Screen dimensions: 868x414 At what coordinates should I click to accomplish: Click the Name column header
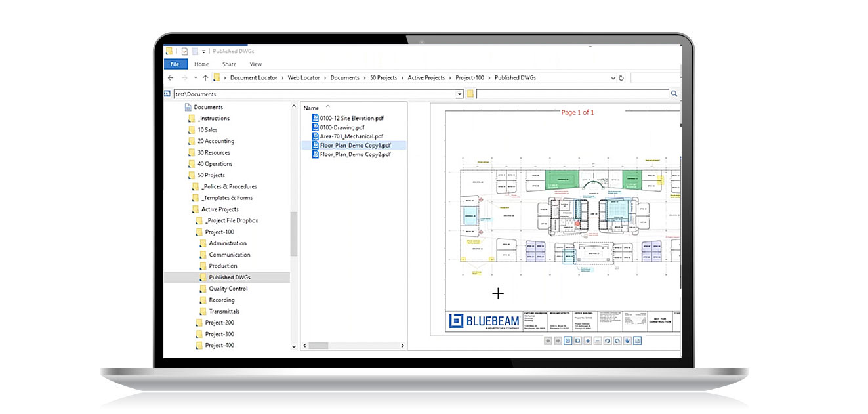(x=312, y=108)
